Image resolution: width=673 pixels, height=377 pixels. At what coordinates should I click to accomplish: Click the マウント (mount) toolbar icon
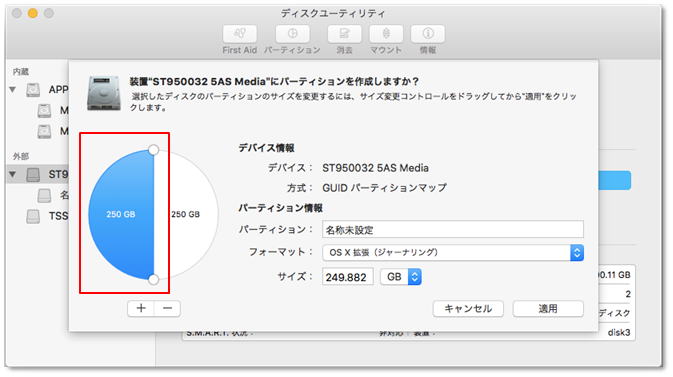click(386, 34)
